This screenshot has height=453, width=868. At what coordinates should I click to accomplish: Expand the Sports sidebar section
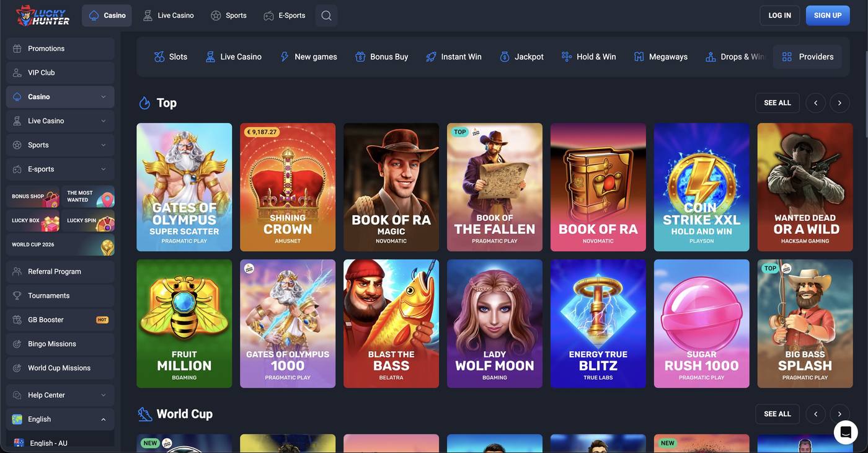tap(104, 145)
